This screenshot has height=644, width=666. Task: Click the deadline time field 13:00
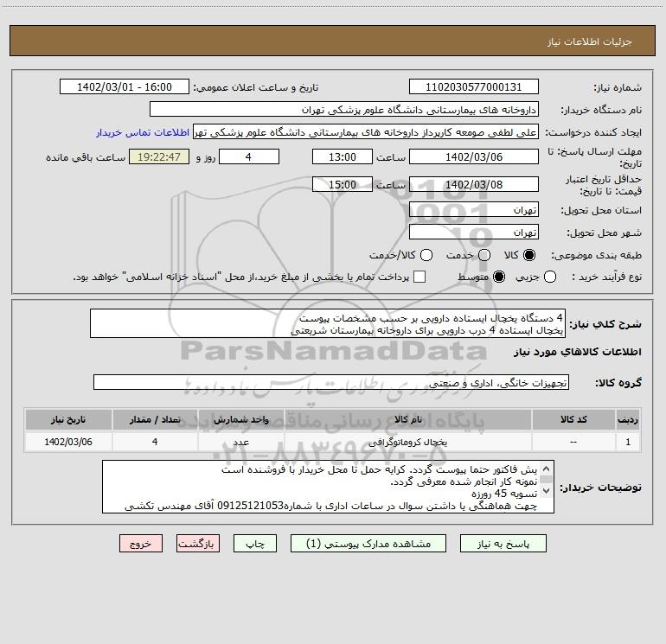(343, 157)
